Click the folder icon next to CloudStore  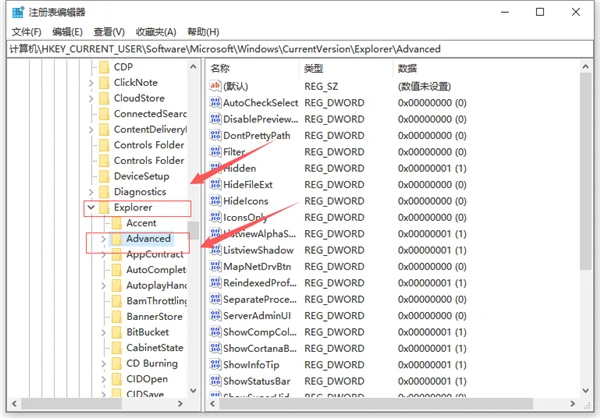click(102, 98)
